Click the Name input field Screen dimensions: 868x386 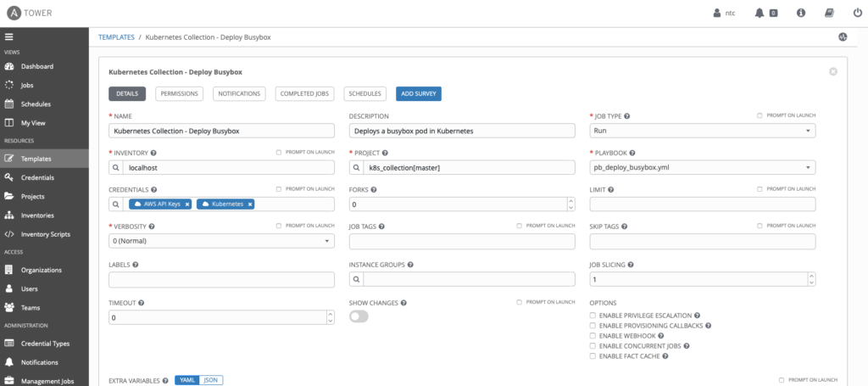pyautogui.click(x=221, y=131)
